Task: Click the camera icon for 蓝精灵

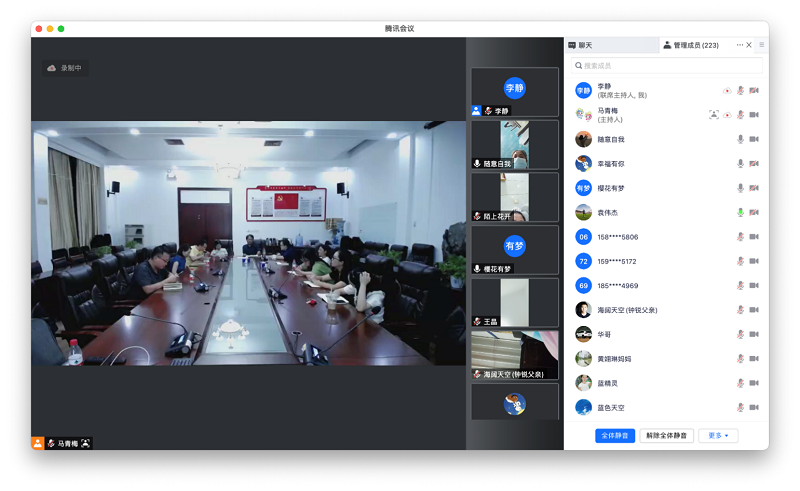Action: pyautogui.click(x=754, y=383)
